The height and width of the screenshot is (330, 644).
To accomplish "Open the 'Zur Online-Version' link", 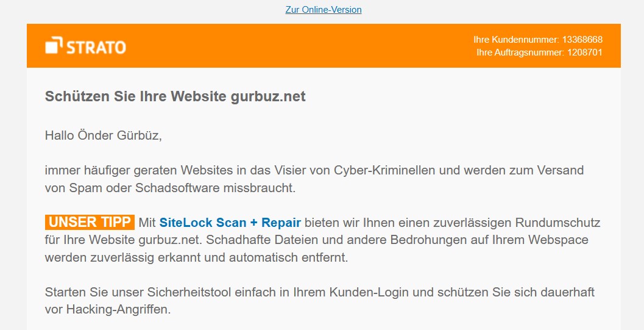I will tap(324, 9).
